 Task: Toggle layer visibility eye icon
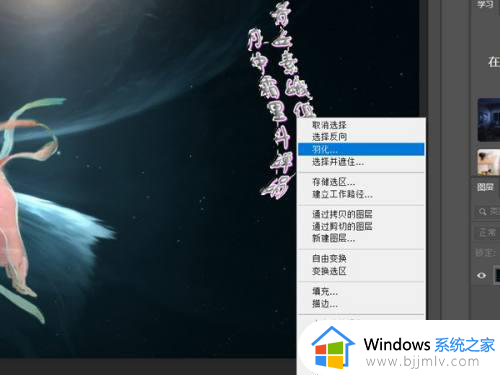click(481, 275)
